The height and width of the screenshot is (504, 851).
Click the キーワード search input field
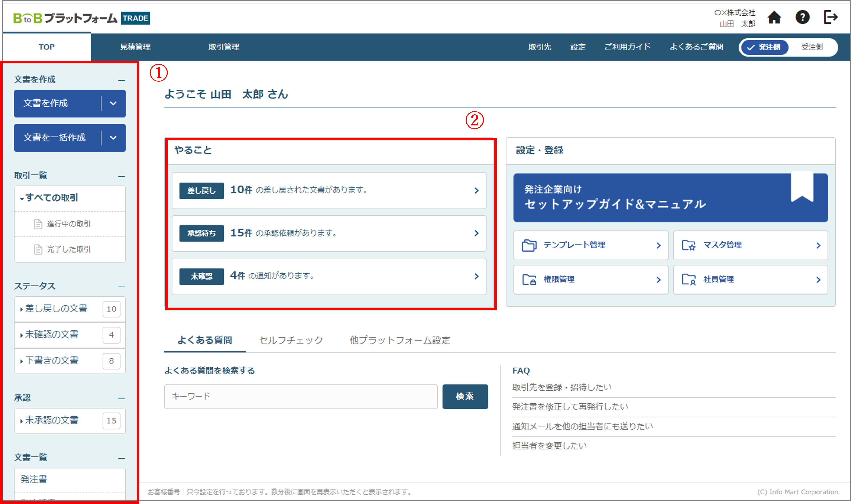(x=301, y=396)
